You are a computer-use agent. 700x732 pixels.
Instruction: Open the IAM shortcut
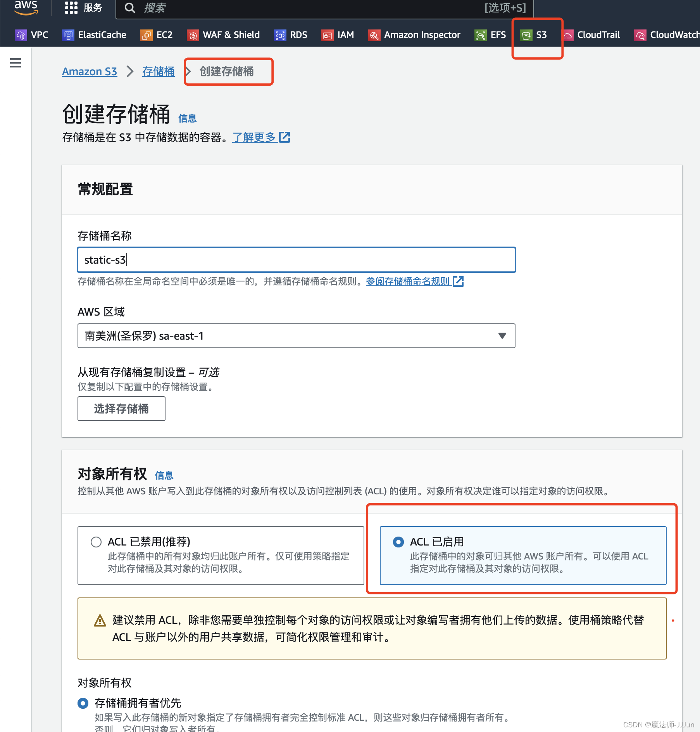[338, 35]
